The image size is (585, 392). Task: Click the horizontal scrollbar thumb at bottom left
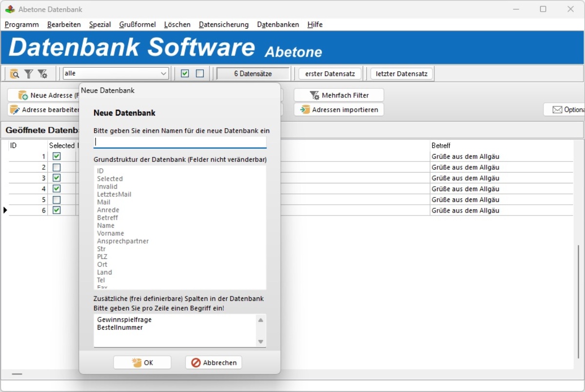click(17, 374)
